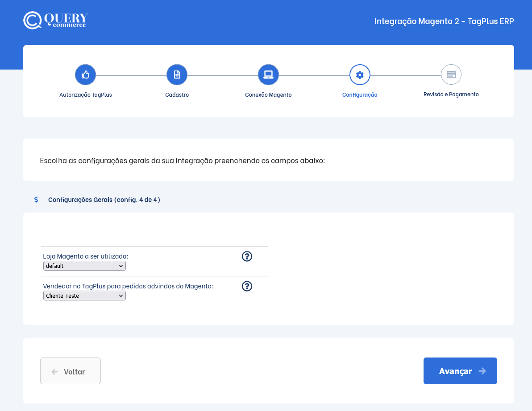The width and height of the screenshot is (532, 411).
Task: Click the instruction text Escolha as configurações gerais
Action: click(182, 160)
